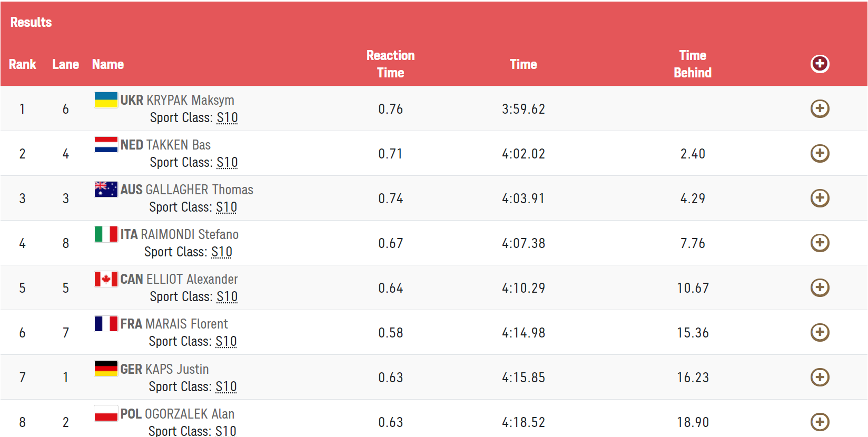Viewport: 868px width, 437px height.
Task: Expand details for GALLAGHER Thomas row
Action: coord(820,198)
